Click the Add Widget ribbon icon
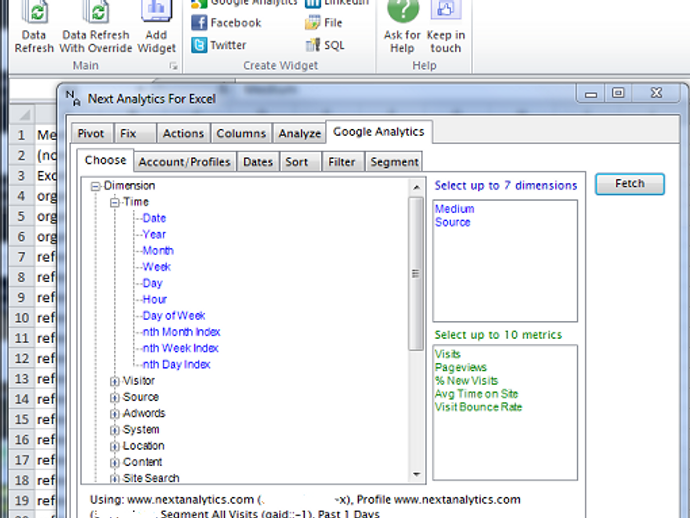The height and width of the screenshot is (518, 690). [156, 11]
